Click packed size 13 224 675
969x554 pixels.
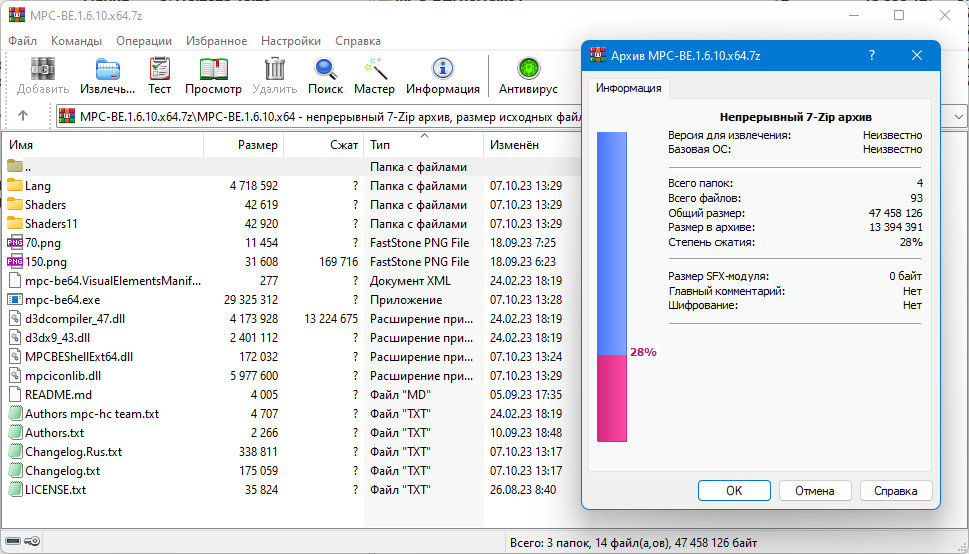[331, 319]
